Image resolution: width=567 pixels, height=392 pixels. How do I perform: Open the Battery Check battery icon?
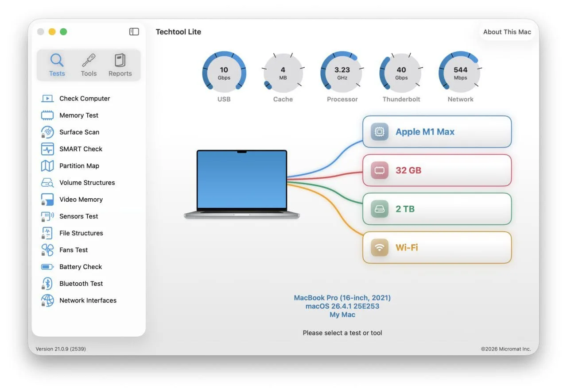pos(47,266)
